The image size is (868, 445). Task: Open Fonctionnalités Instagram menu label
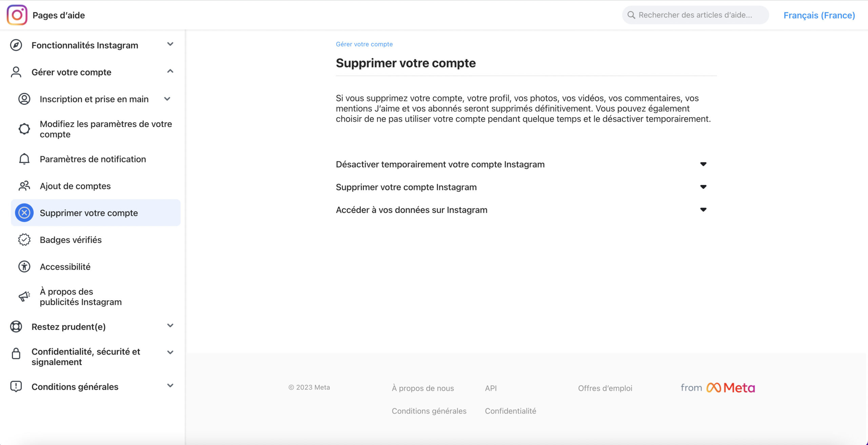click(x=85, y=45)
